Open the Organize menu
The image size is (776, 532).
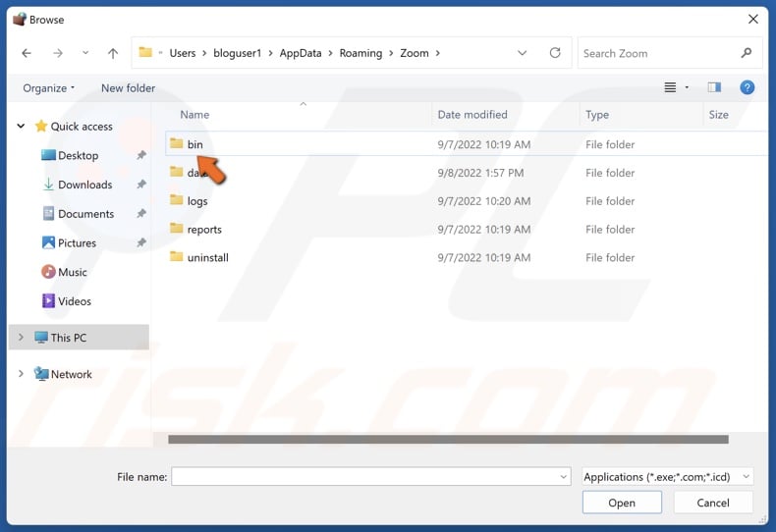(48, 87)
